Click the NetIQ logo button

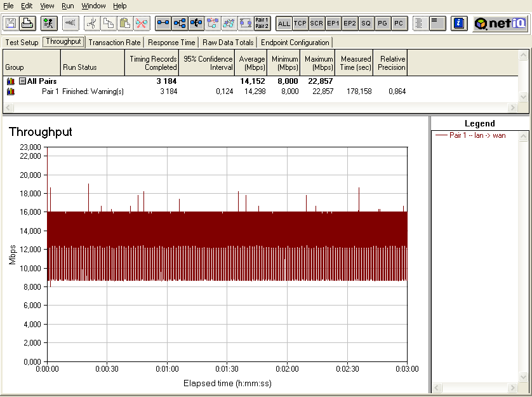499,24
